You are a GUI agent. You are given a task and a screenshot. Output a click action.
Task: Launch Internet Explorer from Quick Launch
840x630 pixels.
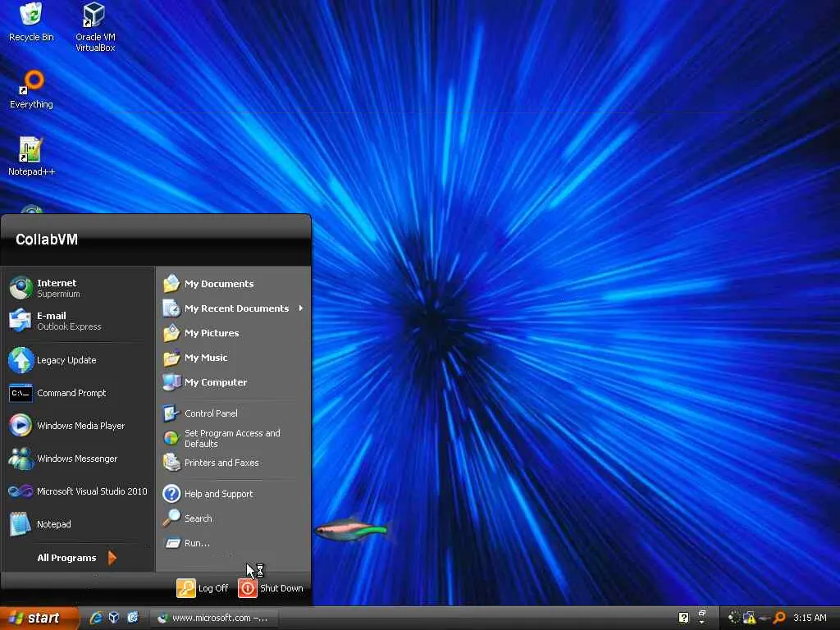96,618
